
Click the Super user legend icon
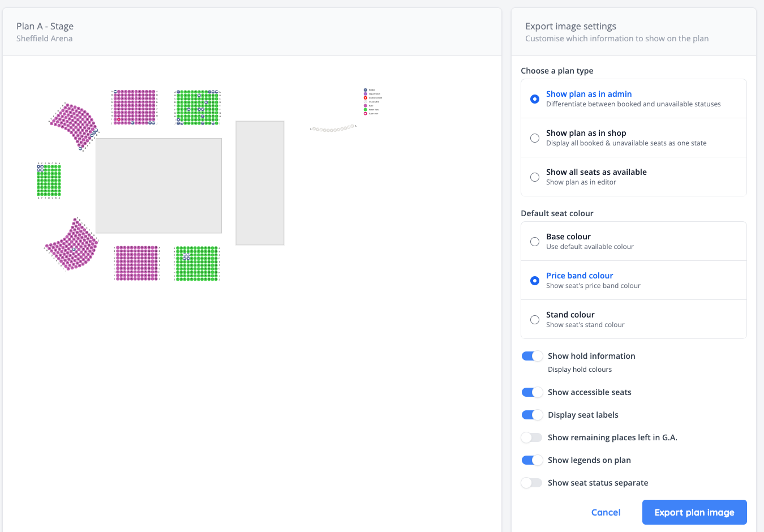point(366,114)
